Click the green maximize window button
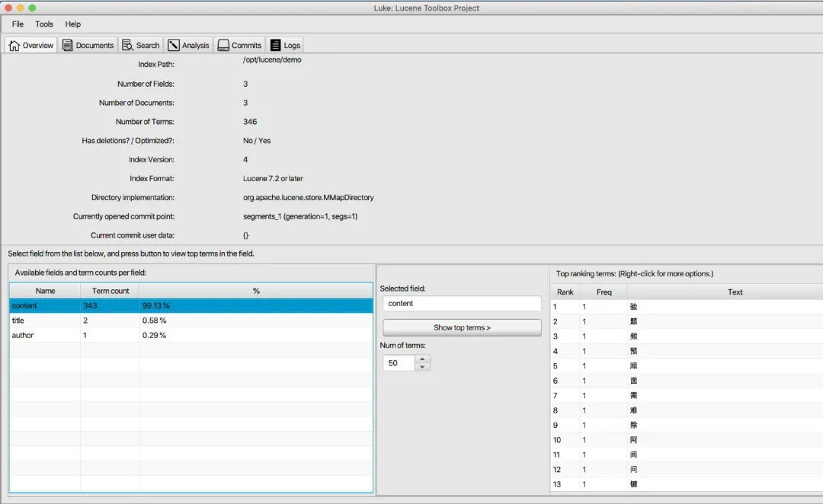The width and height of the screenshot is (823, 504). (x=32, y=8)
